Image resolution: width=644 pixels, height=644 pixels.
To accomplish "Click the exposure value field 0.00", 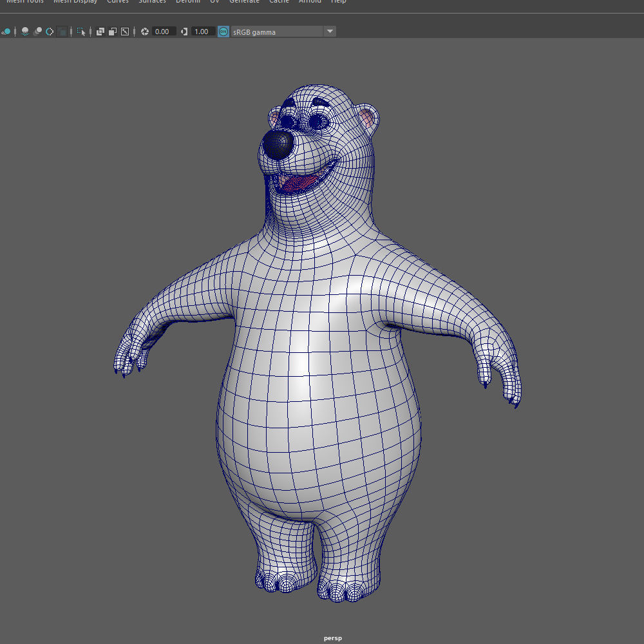I will (164, 32).
